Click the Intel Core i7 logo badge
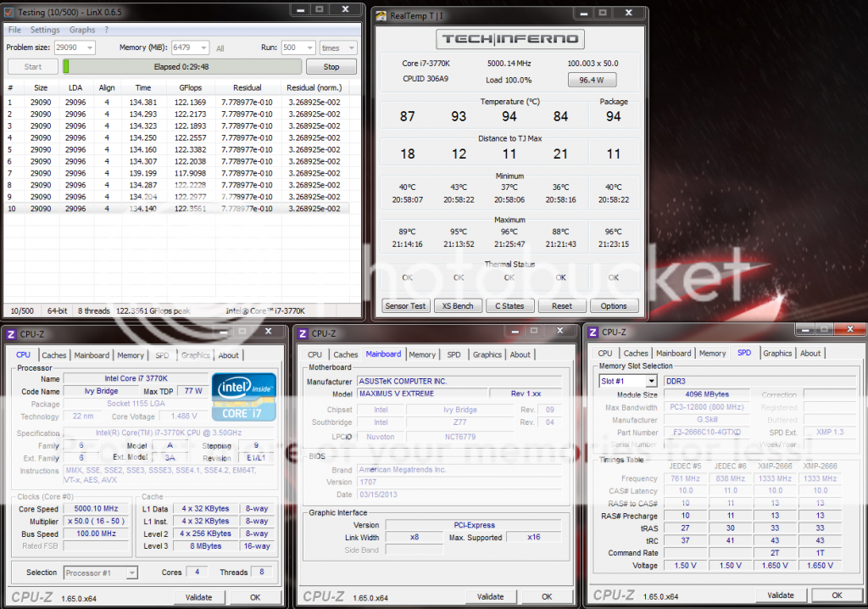Viewport: 868px width, 609px height. point(242,396)
